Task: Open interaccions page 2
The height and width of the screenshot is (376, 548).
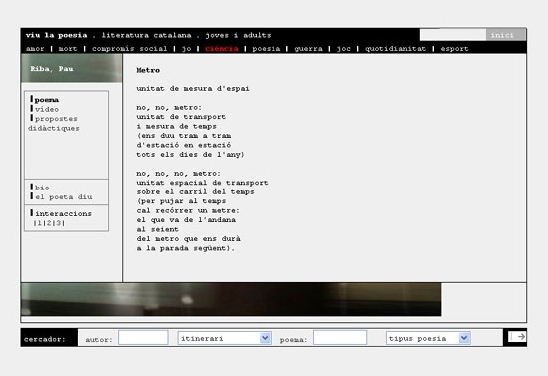Action: pos(49,223)
